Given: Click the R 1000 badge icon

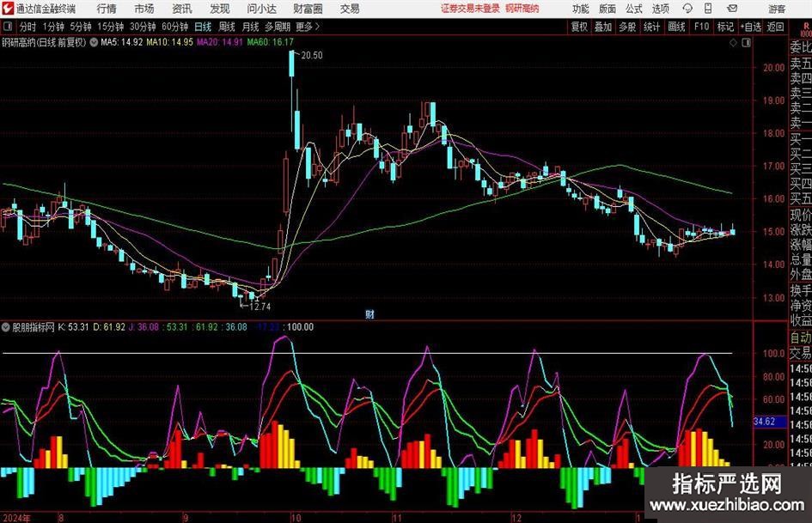Looking at the screenshot, I should click(806, 29).
